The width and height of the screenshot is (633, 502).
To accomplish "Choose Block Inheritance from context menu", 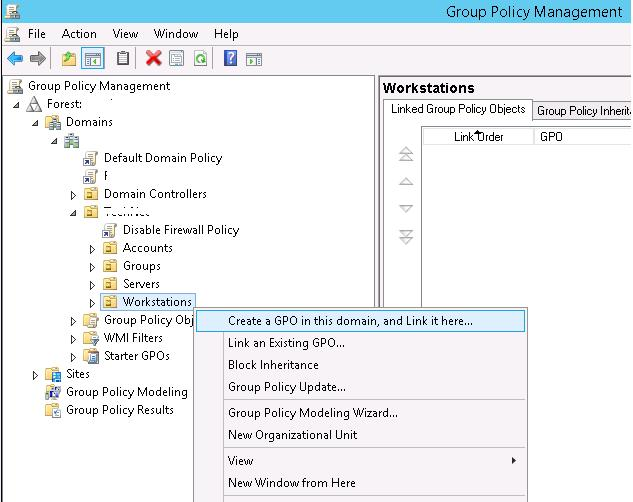I will click(273, 365).
